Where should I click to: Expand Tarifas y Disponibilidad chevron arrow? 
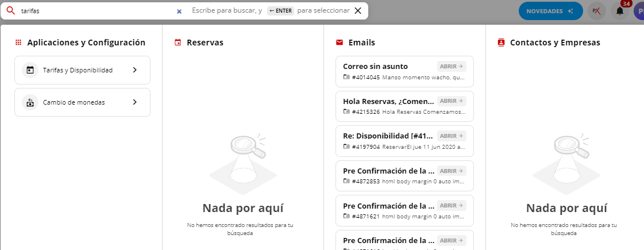[134, 70]
